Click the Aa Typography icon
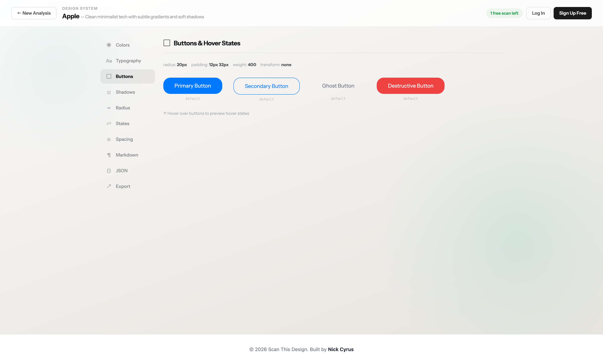Screen dimensions: 603x364 click(109, 61)
